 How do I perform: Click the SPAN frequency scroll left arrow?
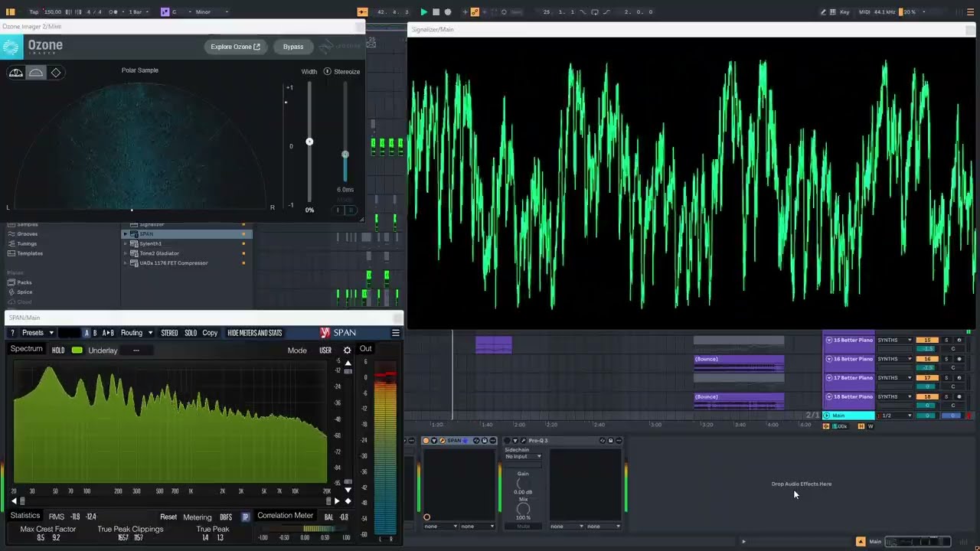[x=13, y=501]
